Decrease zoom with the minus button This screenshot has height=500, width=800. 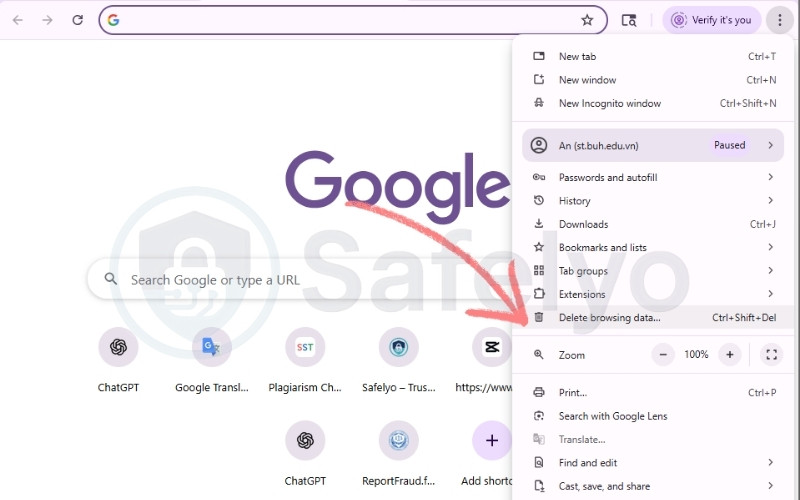click(663, 355)
